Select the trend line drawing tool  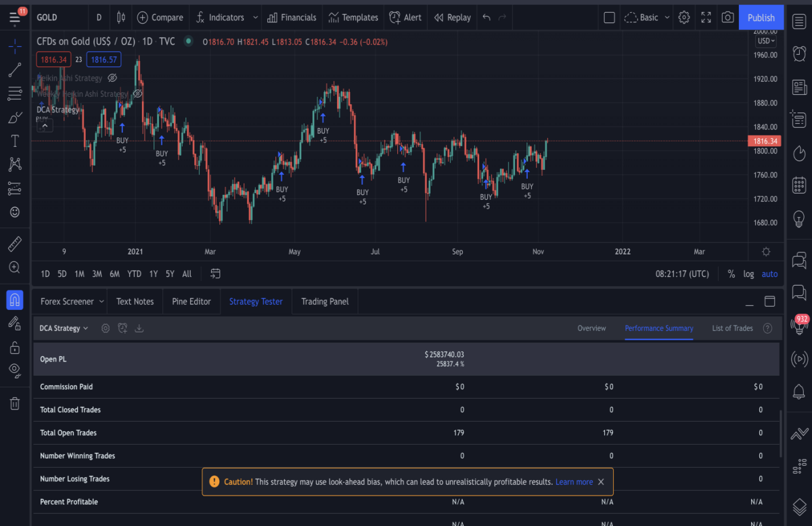[x=15, y=70]
